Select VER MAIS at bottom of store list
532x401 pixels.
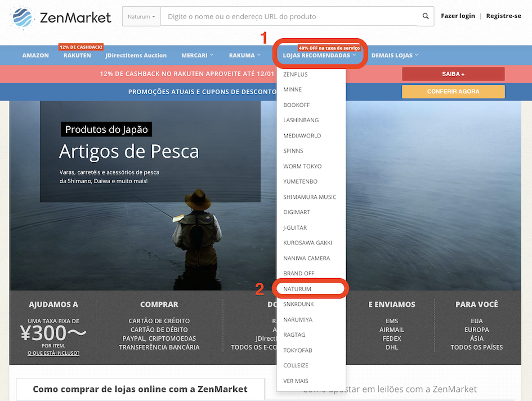[x=296, y=381]
